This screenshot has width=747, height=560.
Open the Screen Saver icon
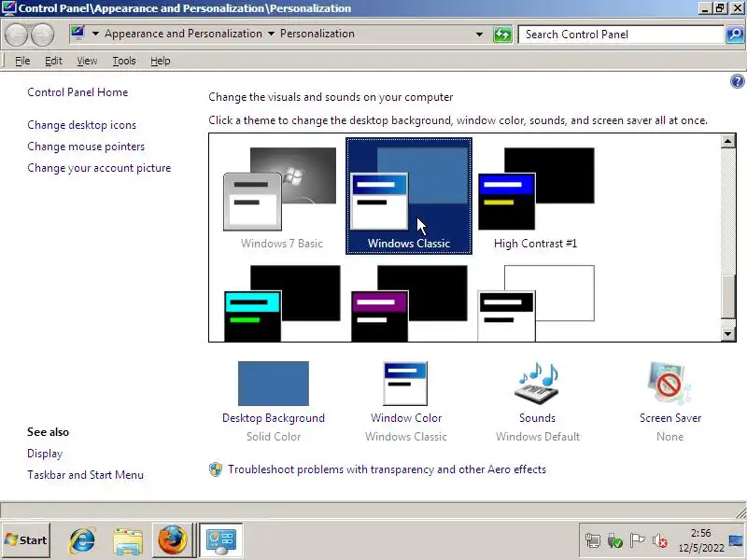(x=669, y=384)
